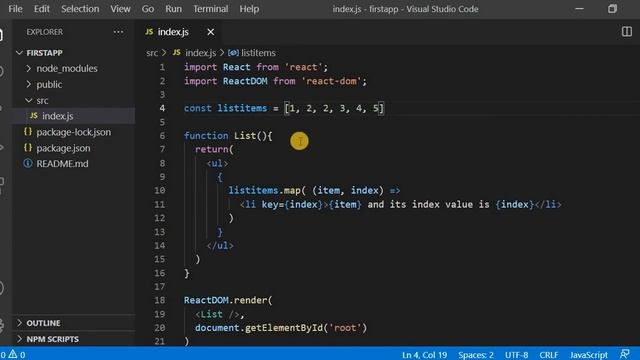Image resolution: width=640 pixels, height=360 pixels.
Task: Open README.md file
Action: click(73, 164)
